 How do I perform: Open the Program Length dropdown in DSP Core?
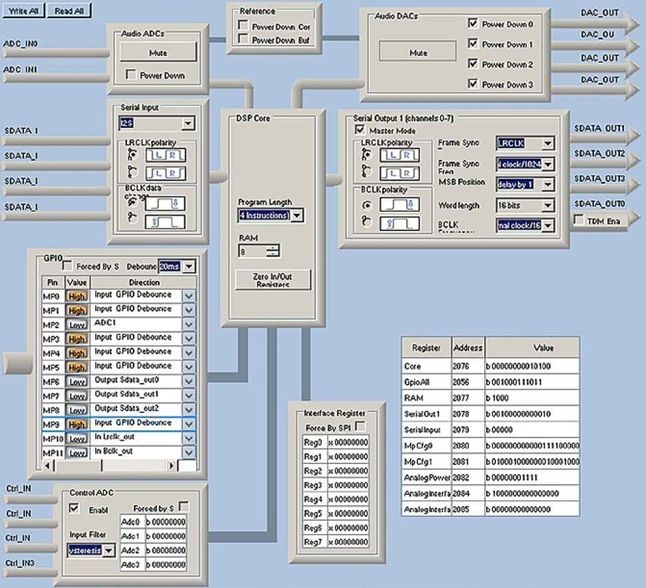(297, 215)
